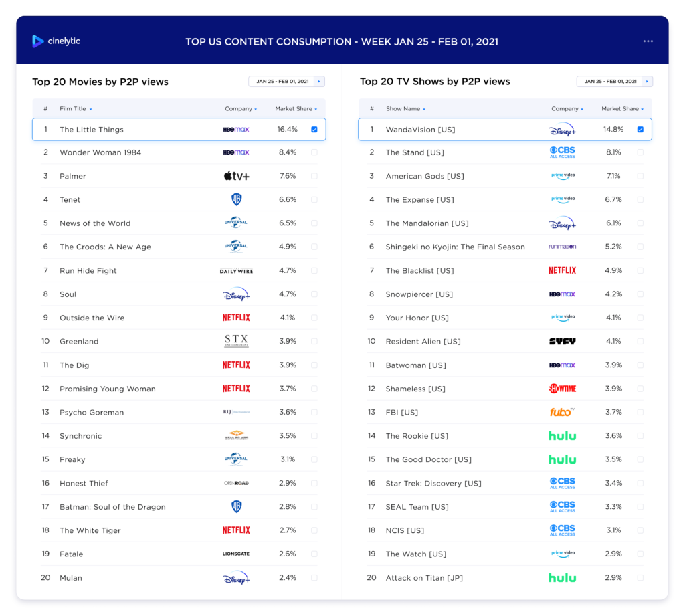This screenshot has height=616, width=685.
Task: Open The Croods: A New Age title
Action: click(105, 247)
